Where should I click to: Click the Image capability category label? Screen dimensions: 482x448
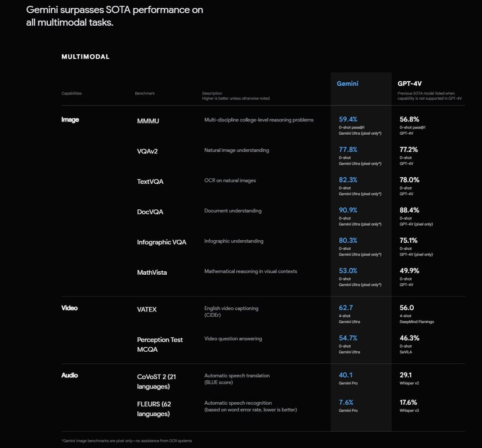70,120
